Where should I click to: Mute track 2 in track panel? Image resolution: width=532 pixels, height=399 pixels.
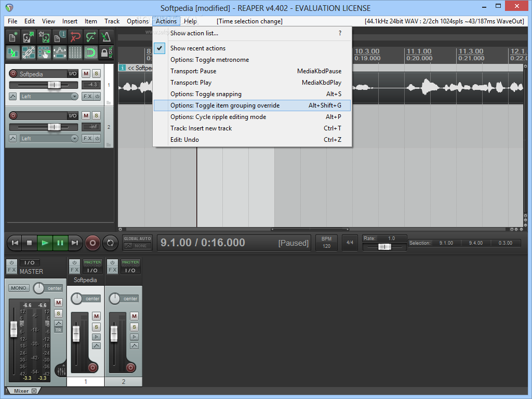coord(86,116)
